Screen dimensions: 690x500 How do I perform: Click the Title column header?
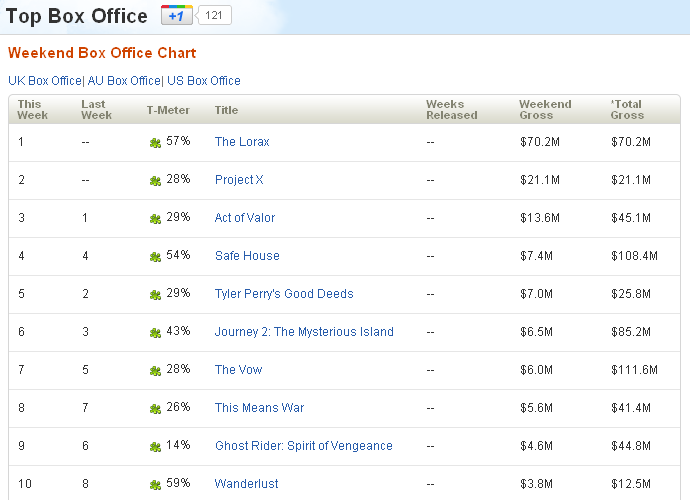click(226, 110)
